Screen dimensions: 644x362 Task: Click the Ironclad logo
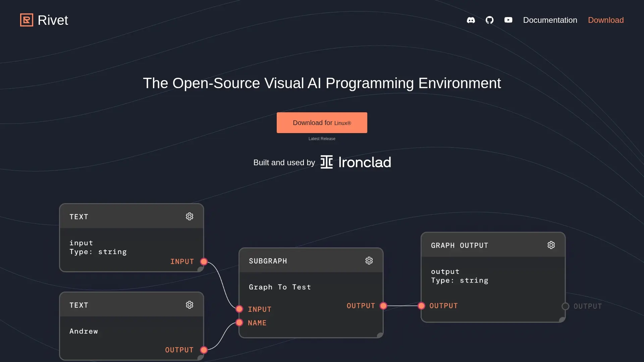pos(356,162)
